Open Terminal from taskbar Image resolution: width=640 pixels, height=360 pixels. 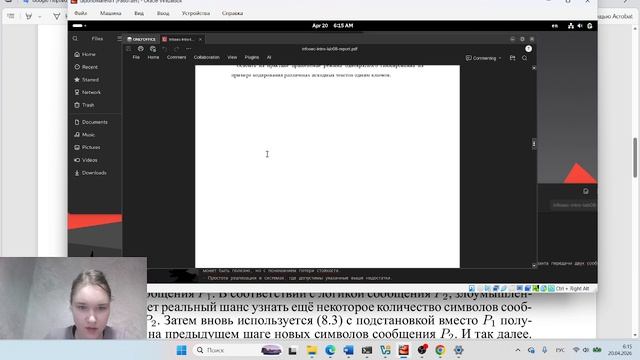point(367,350)
